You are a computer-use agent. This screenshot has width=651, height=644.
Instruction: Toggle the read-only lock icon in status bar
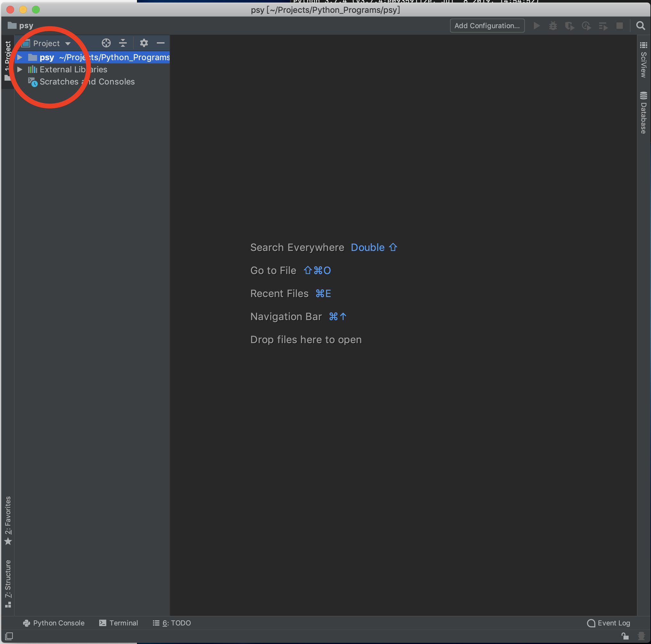coord(625,636)
